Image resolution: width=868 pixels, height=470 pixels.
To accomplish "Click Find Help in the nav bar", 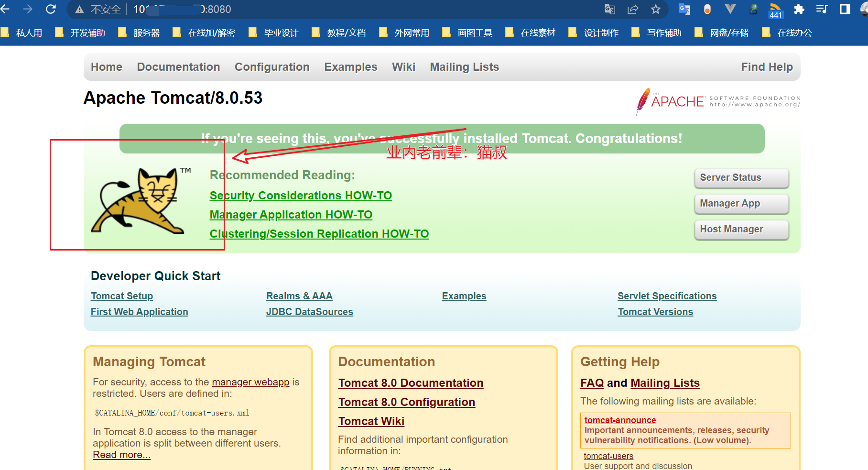I will pos(767,67).
